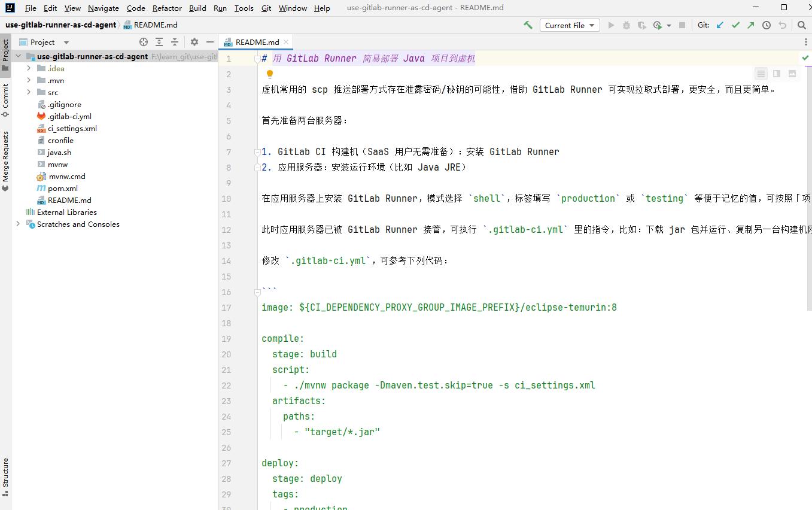The width and height of the screenshot is (812, 510).
Task: Switch to editor and preview split mode
Action: (x=777, y=74)
